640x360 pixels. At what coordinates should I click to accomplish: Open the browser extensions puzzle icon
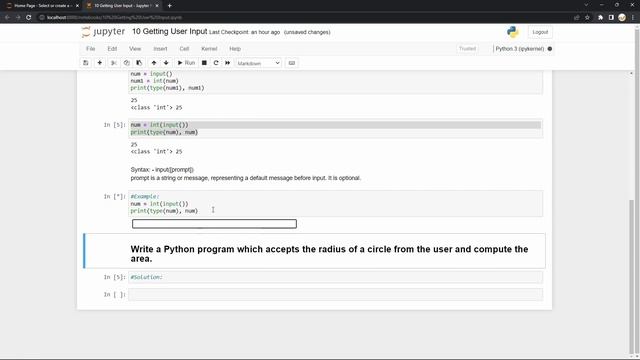coord(600,18)
